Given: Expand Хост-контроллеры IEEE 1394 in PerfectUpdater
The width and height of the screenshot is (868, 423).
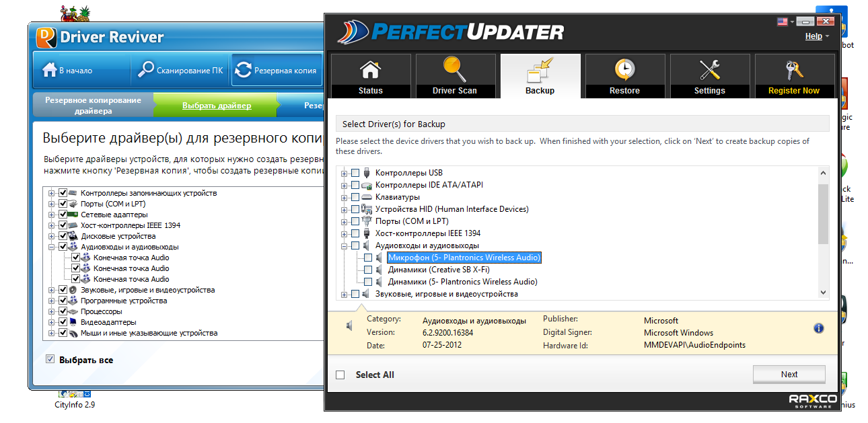Looking at the screenshot, I should [345, 233].
